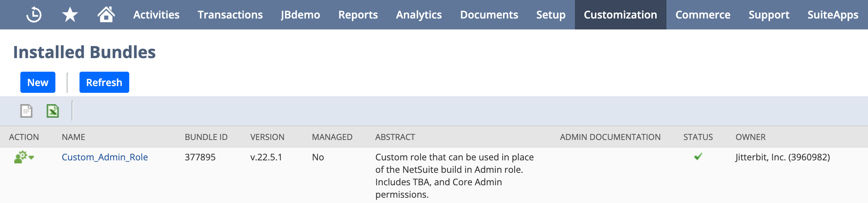Export the list to Excel icon
Screen dimensions: 868x203
pos(53,111)
